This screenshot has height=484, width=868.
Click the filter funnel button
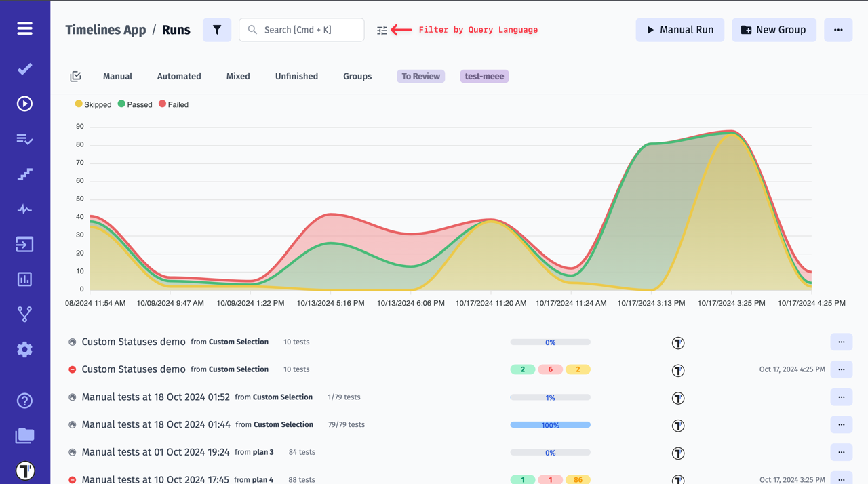click(x=217, y=30)
